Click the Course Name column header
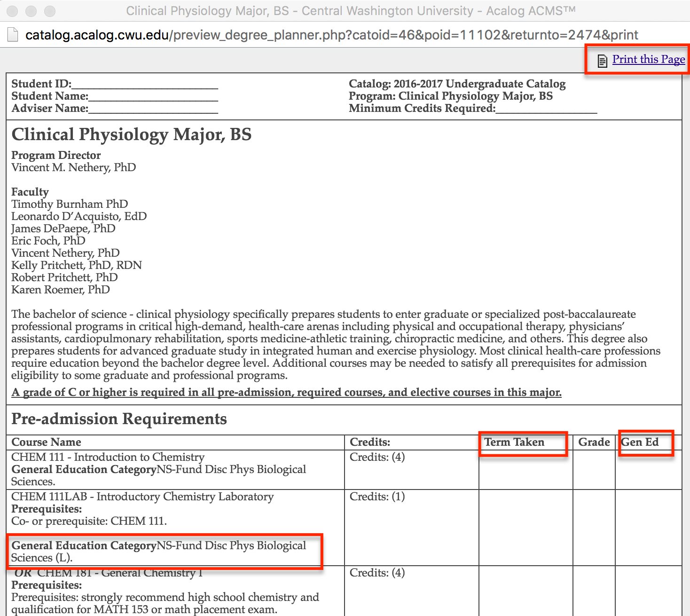This screenshot has height=616, width=690. pyautogui.click(x=46, y=442)
